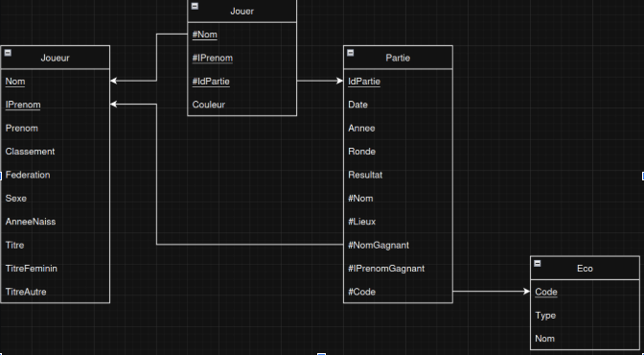Image resolution: width=644 pixels, height=355 pixels.
Task: Select the Resultat row in Partie
Action: 398,175
